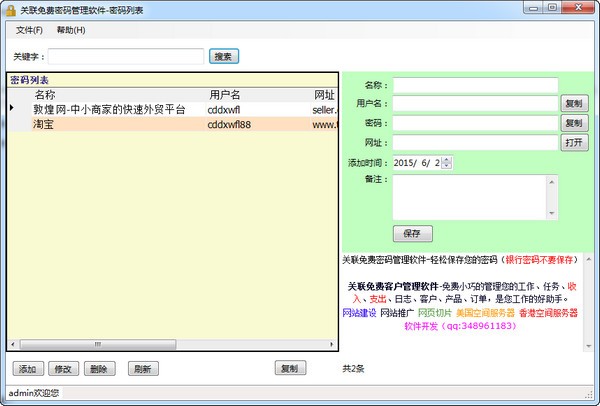Click the 密码 input field
The height and width of the screenshot is (406, 600).
coord(475,123)
